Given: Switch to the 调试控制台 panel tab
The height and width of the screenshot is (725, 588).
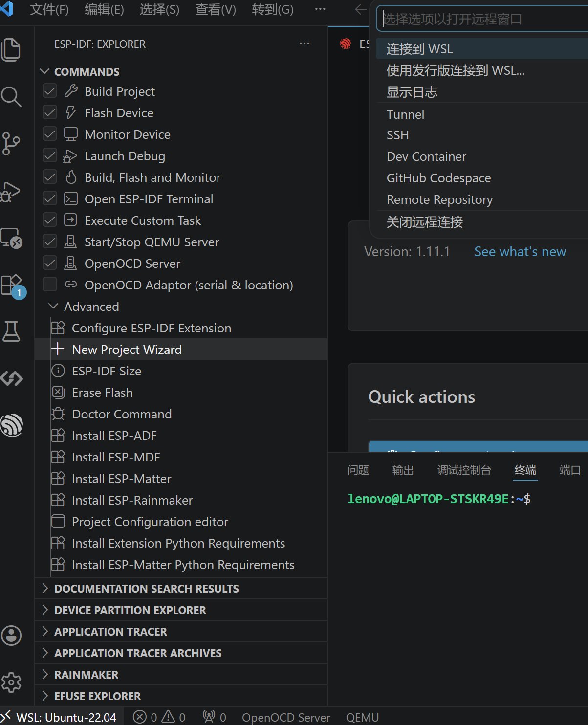Looking at the screenshot, I should (x=464, y=470).
